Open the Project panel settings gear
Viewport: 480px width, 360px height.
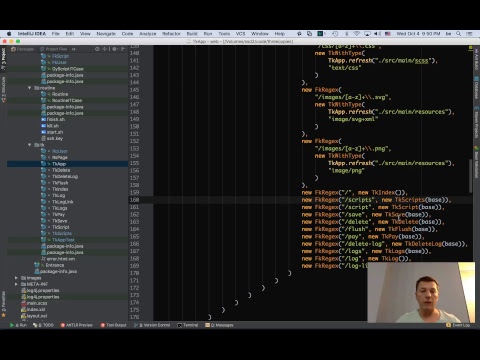click(114, 49)
